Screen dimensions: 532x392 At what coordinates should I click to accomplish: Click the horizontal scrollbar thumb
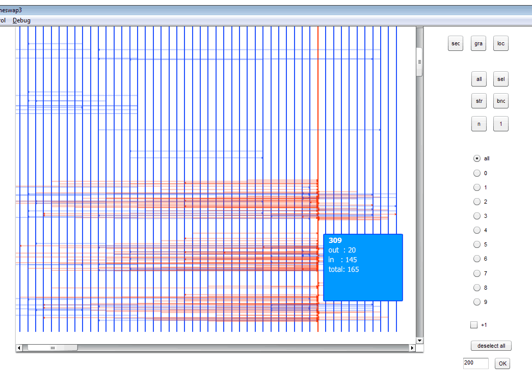tap(52, 348)
